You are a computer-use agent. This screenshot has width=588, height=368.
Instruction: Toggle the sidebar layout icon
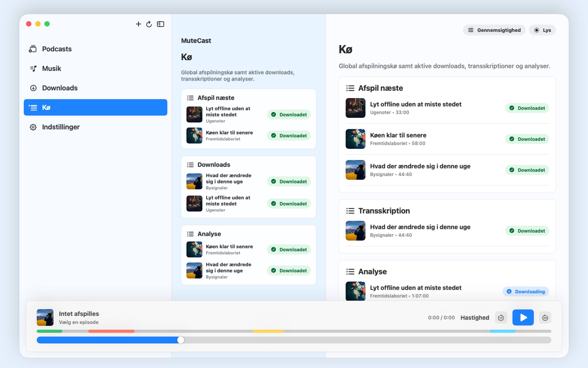pos(160,24)
